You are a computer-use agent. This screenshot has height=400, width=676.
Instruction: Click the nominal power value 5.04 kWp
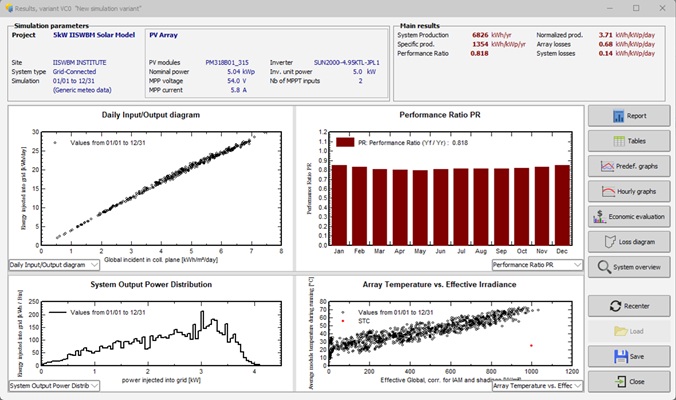coord(241,72)
